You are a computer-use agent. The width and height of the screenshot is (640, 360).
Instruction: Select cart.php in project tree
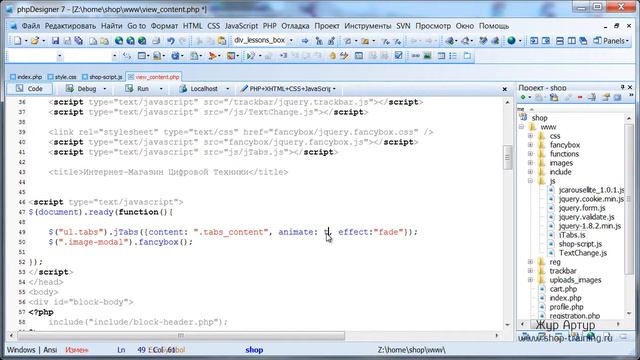click(563, 289)
